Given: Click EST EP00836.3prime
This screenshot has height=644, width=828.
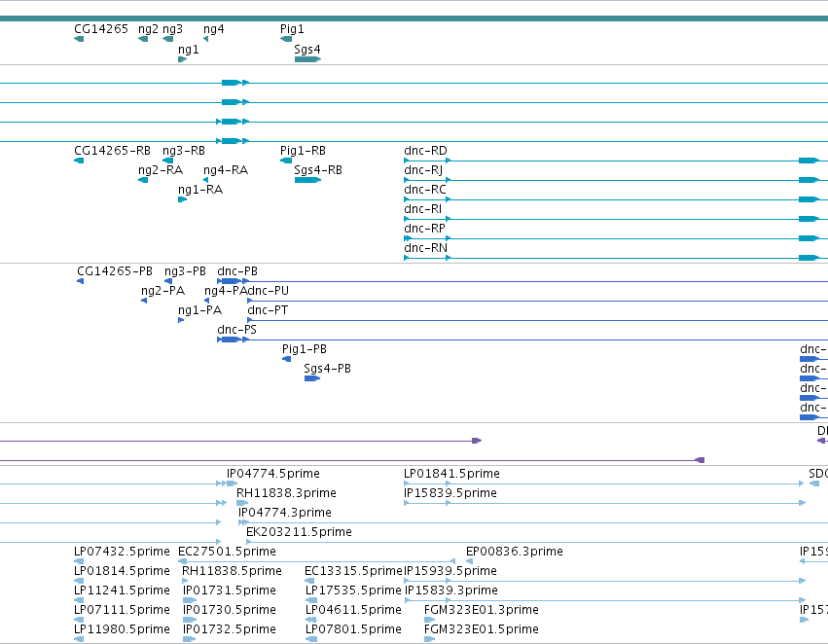Looking at the screenshot, I should [515, 552].
